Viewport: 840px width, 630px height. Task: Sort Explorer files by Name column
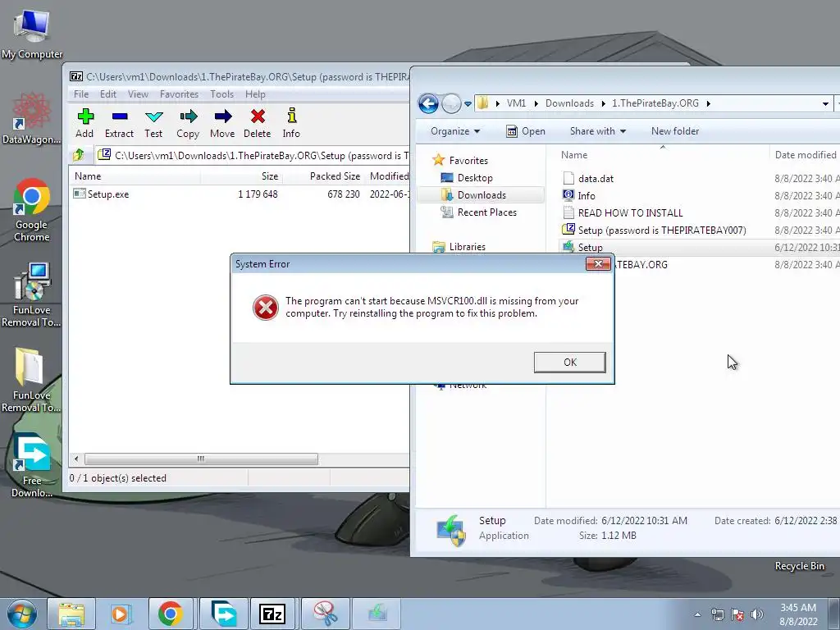coord(574,155)
